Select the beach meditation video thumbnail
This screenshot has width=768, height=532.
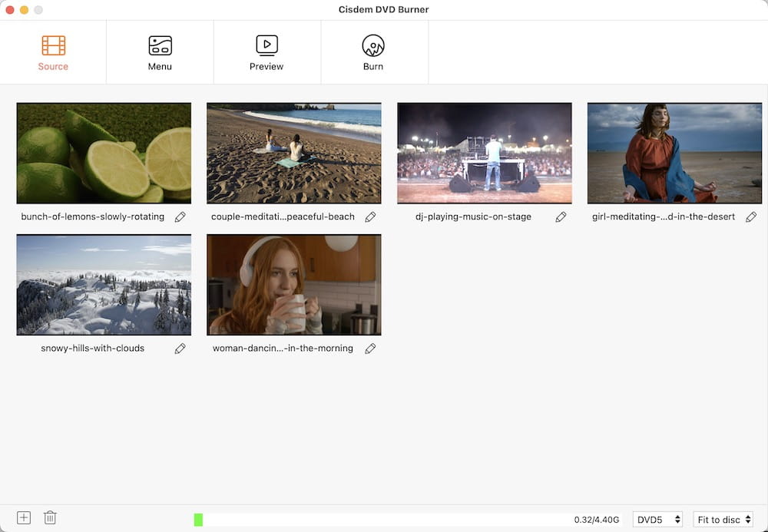click(x=294, y=153)
